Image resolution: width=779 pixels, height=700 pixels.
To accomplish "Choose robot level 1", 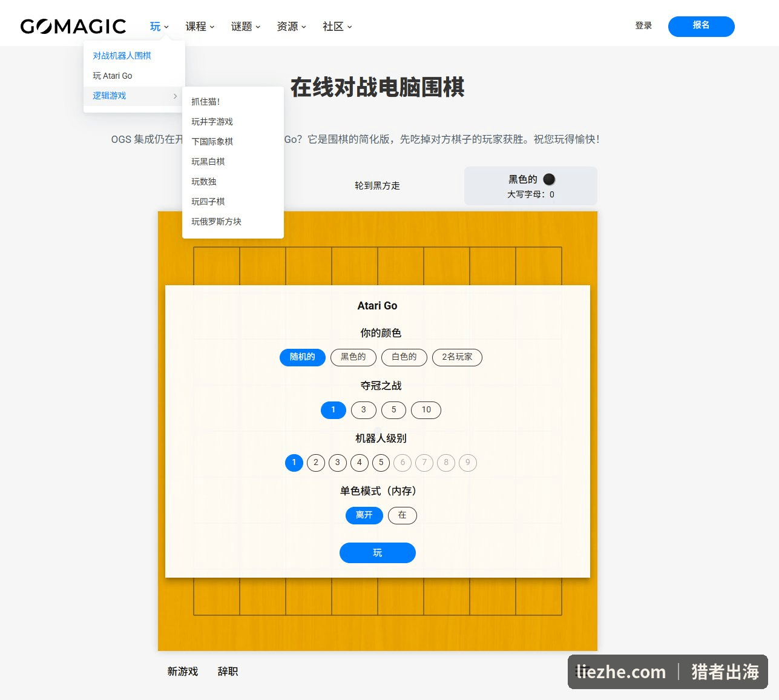I will click(294, 463).
